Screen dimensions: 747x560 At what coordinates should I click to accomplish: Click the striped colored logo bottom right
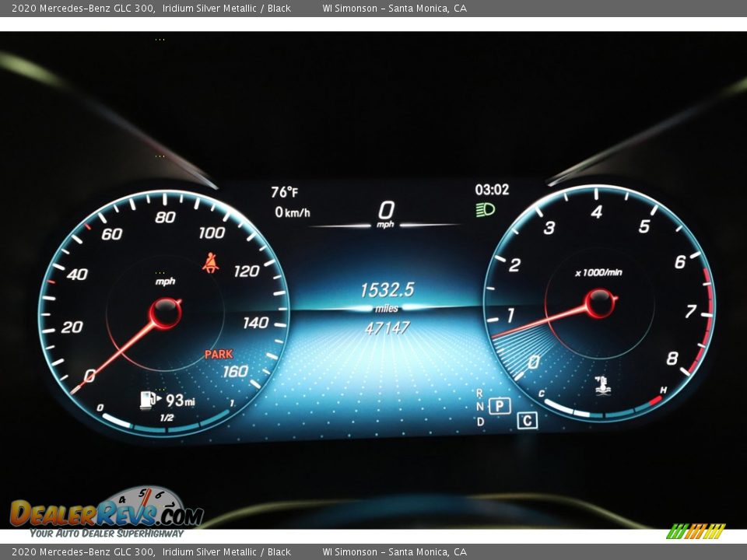pyautogui.click(x=696, y=531)
